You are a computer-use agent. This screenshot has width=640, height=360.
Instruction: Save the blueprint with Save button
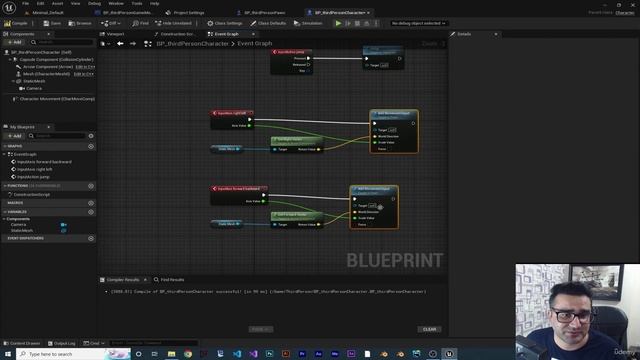pyautogui.click(x=52, y=23)
